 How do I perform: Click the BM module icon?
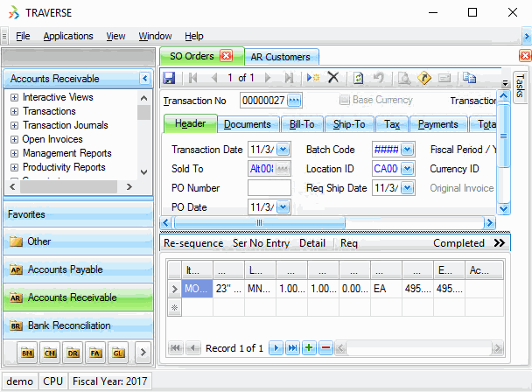(27, 353)
